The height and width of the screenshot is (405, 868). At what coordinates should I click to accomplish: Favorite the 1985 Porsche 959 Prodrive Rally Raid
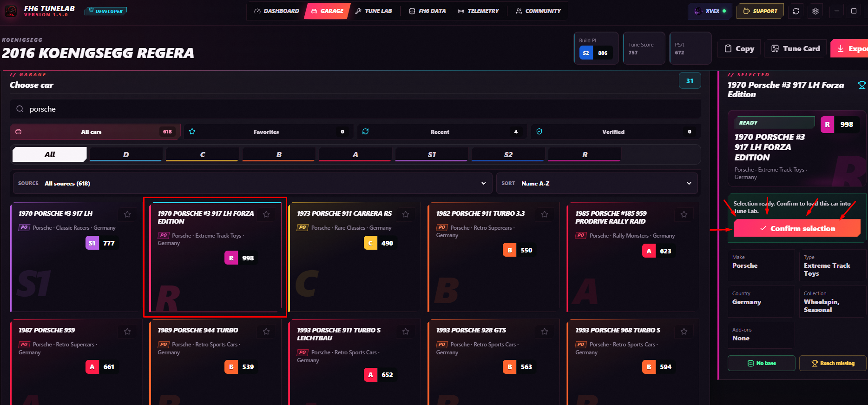(684, 214)
